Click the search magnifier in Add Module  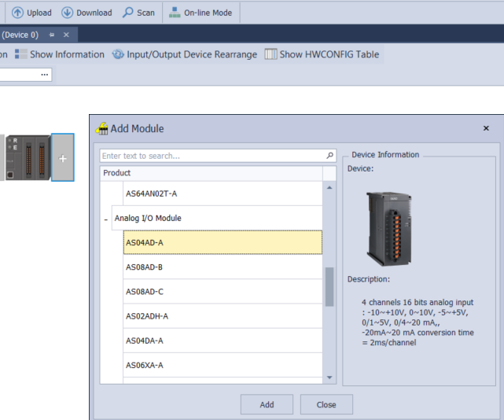point(329,156)
